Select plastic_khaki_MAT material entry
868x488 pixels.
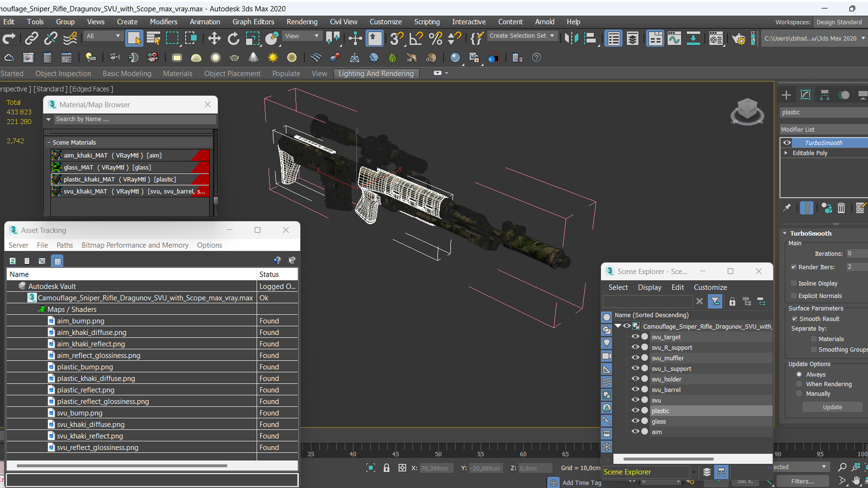coord(130,179)
